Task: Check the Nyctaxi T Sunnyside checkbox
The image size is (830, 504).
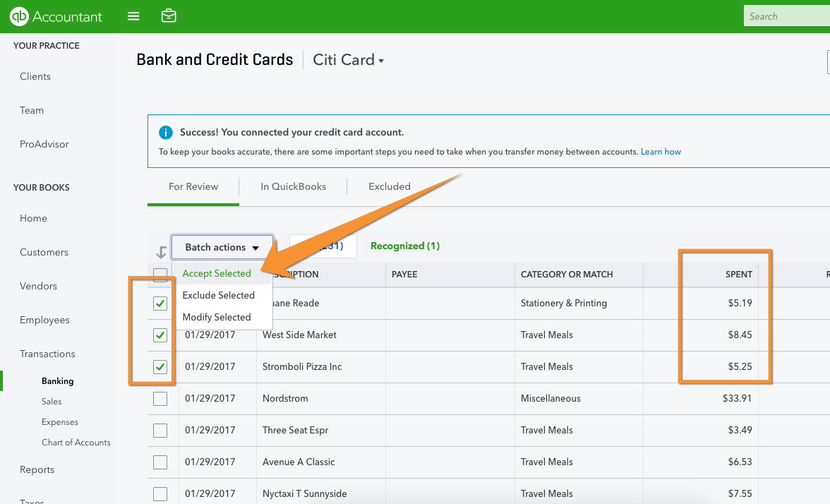Action: coord(160,494)
